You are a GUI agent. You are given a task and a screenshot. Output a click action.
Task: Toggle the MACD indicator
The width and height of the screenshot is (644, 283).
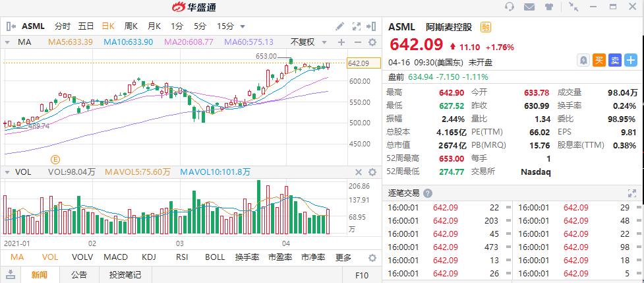pos(116,257)
